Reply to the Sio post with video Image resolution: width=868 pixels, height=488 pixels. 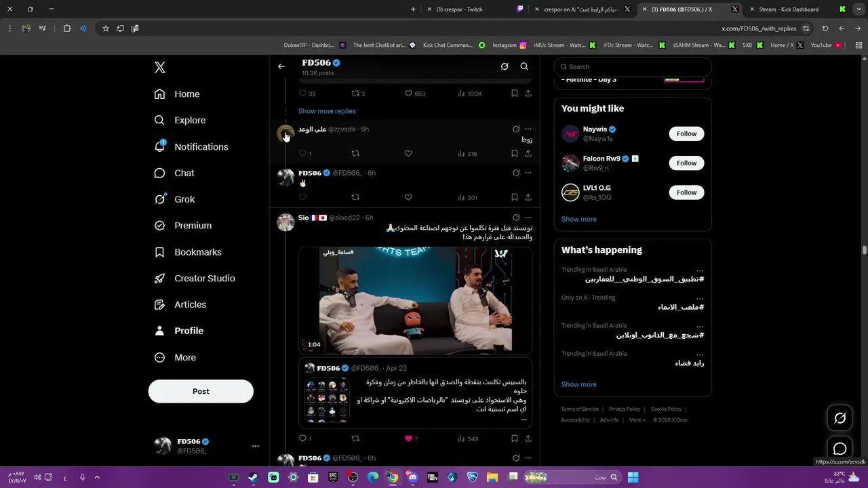point(305,439)
